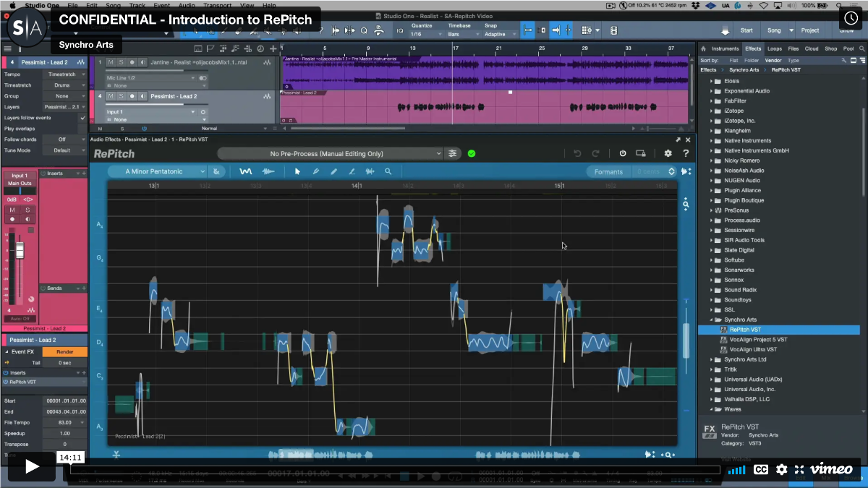The height and width of the screenshot is (488, 868).
Task: Switch to the Loops browser tab
Action: coord(774,48)
